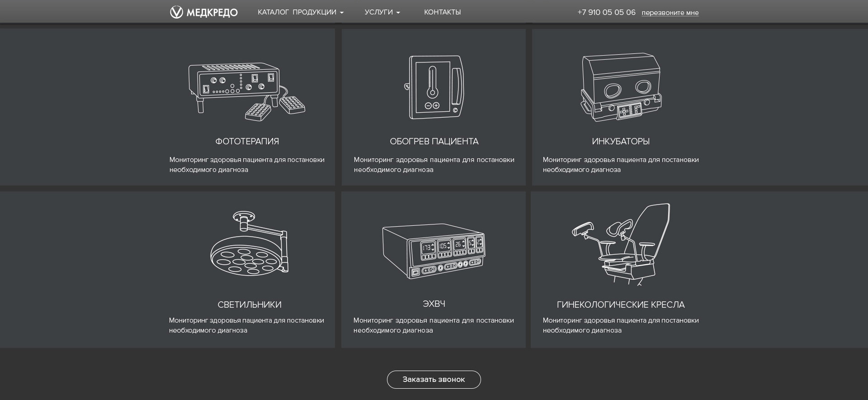Open the Контакты menu item
868x400 pixels.
click(x=442, y=12)
